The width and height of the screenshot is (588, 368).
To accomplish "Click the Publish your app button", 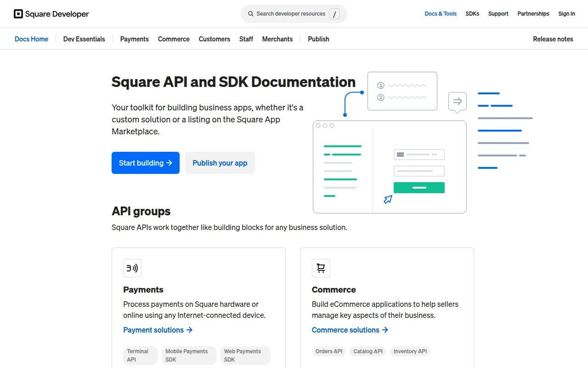I will click(220, 163).
